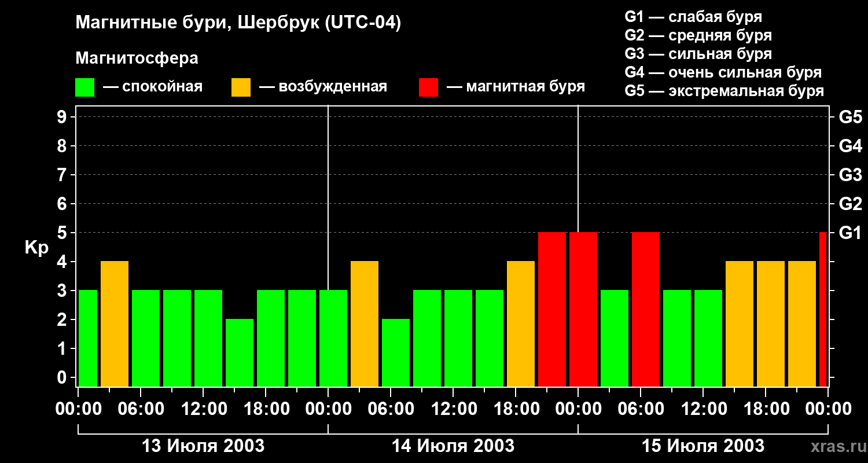Click the Kp 2 green bar on 13 July
Viewport: 868px width, 463px height.
point(240,352)
